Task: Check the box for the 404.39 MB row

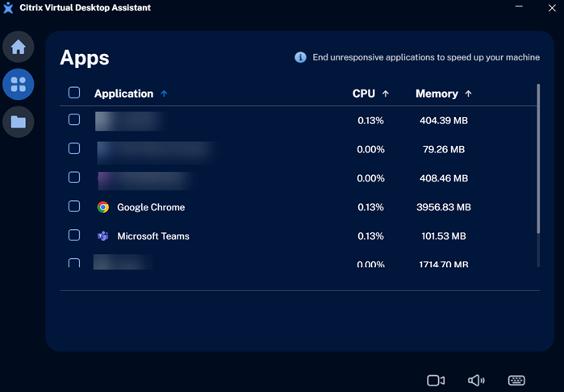Action: point(74,119)
